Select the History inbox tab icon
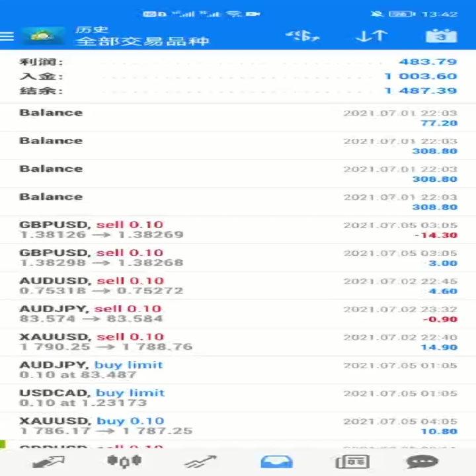 pos(276,461)
